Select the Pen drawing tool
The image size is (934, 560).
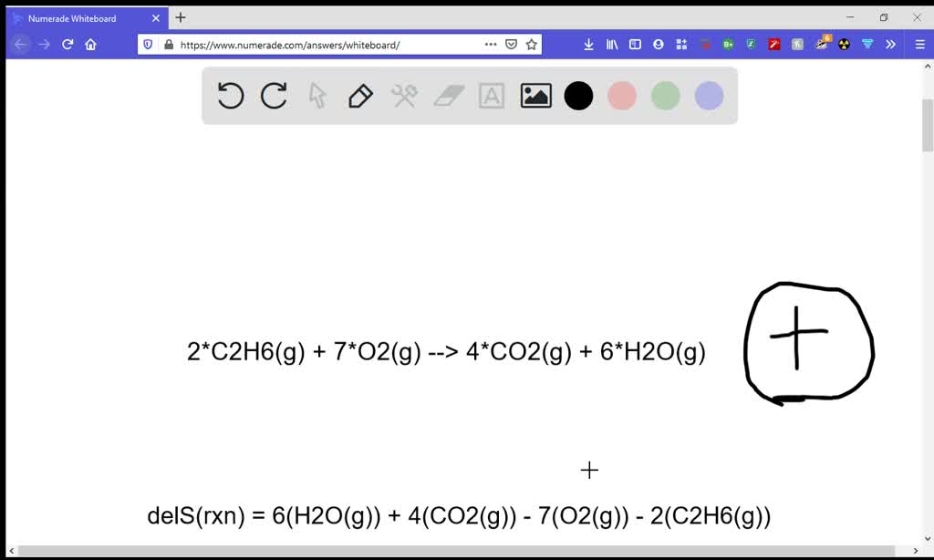[360, 95]
